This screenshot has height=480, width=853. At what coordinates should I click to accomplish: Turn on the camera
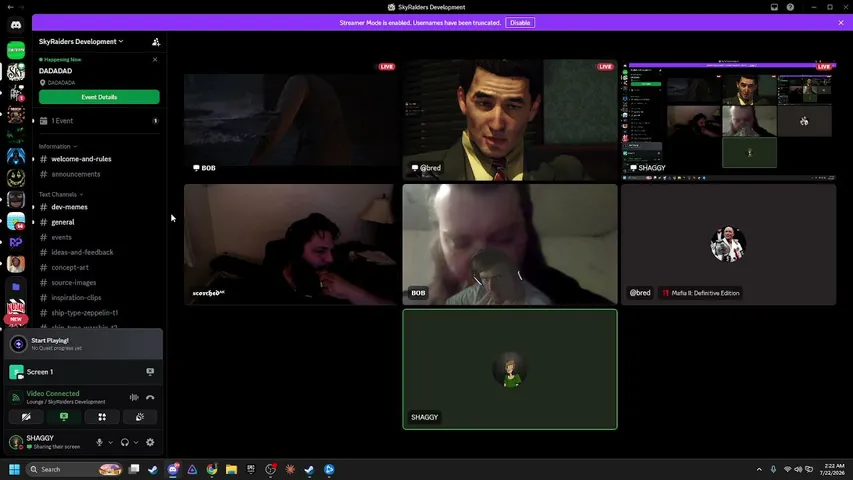click(x=26, y=417)
